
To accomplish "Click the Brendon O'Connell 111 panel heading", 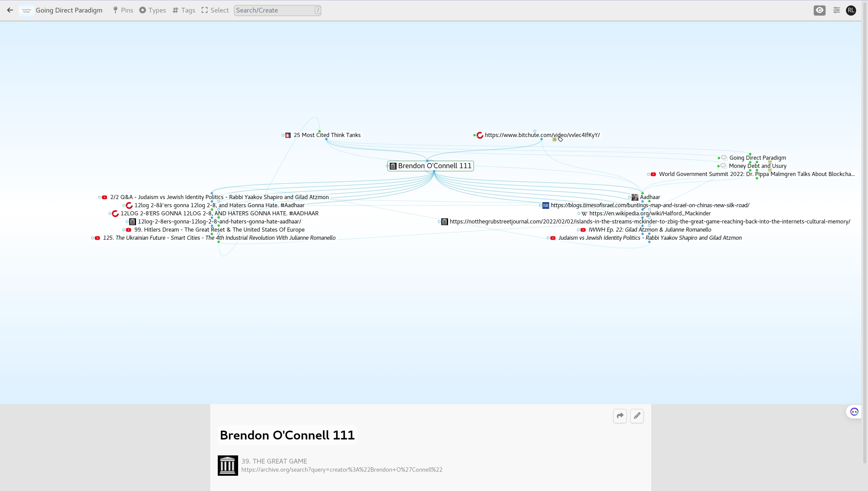I will pyautogui.click(x=287, y=435).
